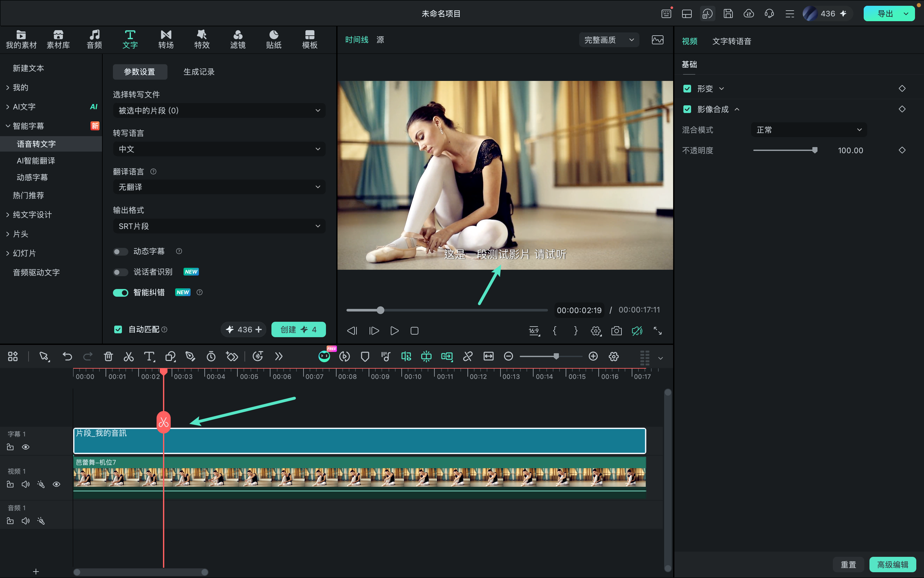Open the save project icon
This screenshot has height=578, width=924.
pos(728,14)
